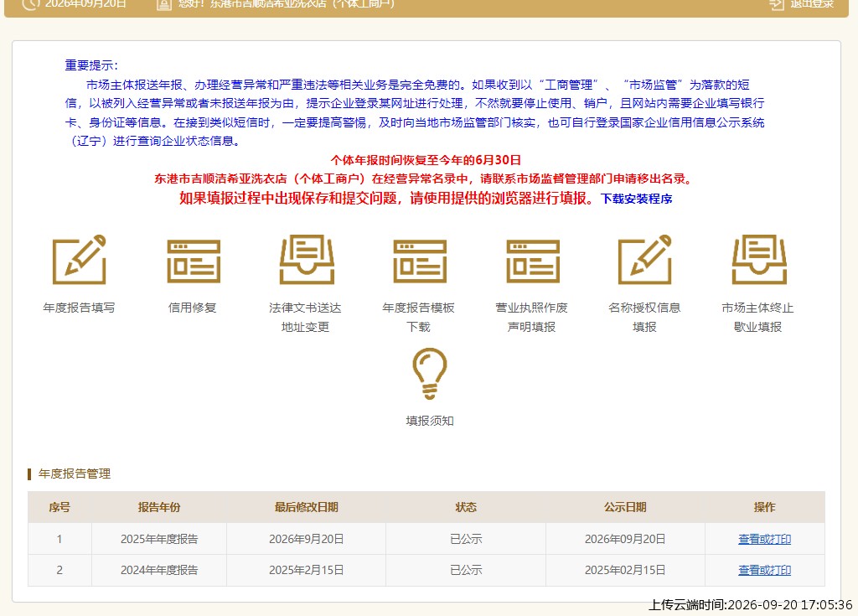Click the 2025年02月15日 publication date cell
The height and width of the screenshot is (616, 858).
625,571
